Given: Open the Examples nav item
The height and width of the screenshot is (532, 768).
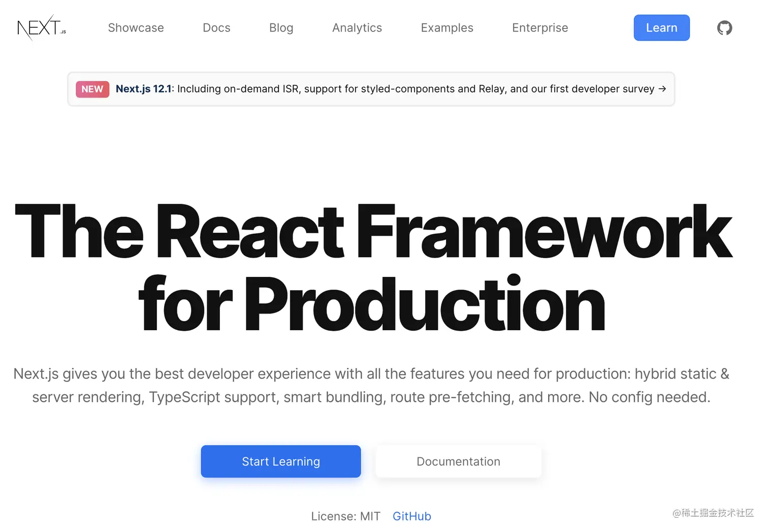Looking at the screenshot, I should pyautogui.click(x=447, y=28).
